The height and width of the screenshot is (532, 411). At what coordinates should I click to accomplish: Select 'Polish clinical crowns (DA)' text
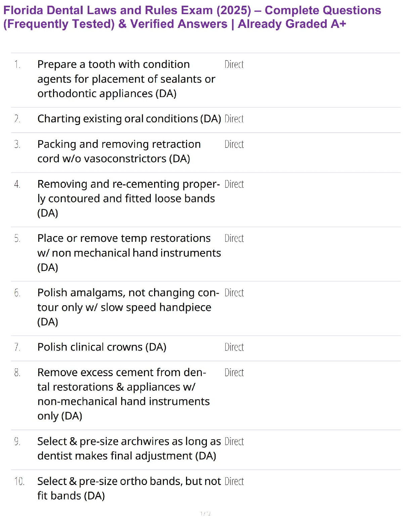(102, 347)
